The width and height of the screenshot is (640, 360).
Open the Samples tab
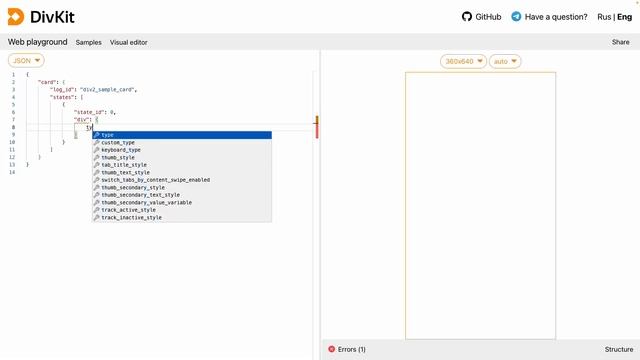point(89,42)
